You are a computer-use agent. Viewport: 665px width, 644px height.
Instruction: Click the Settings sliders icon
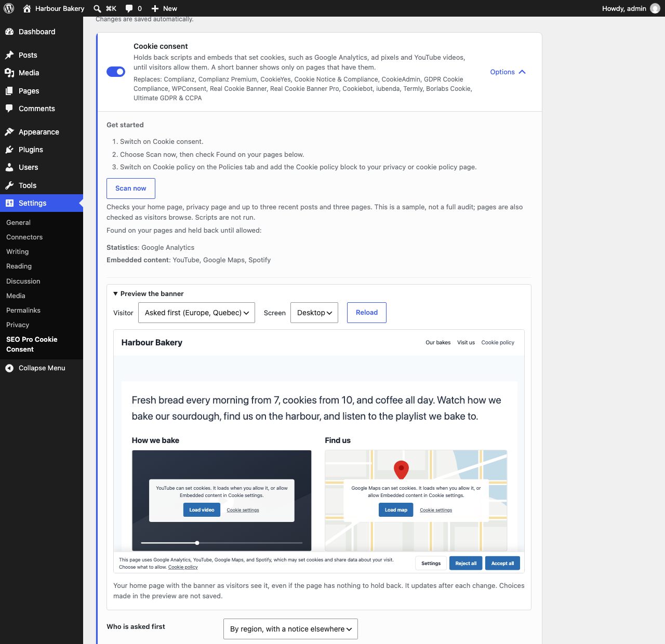click(x=9, y=203)
